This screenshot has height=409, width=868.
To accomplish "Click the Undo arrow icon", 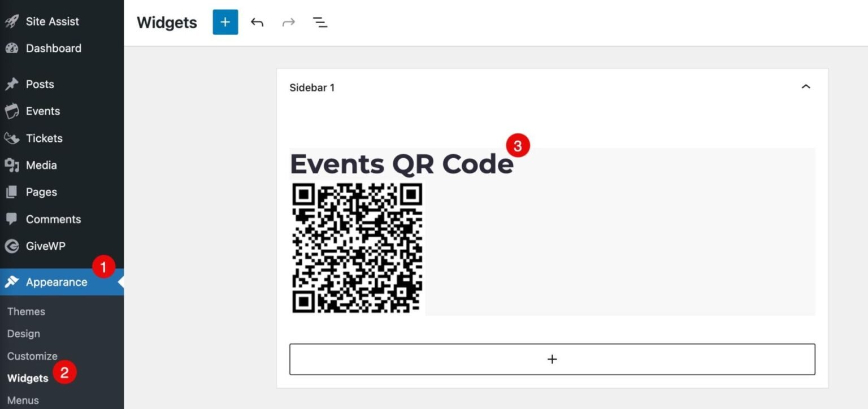I will (257, 22).
